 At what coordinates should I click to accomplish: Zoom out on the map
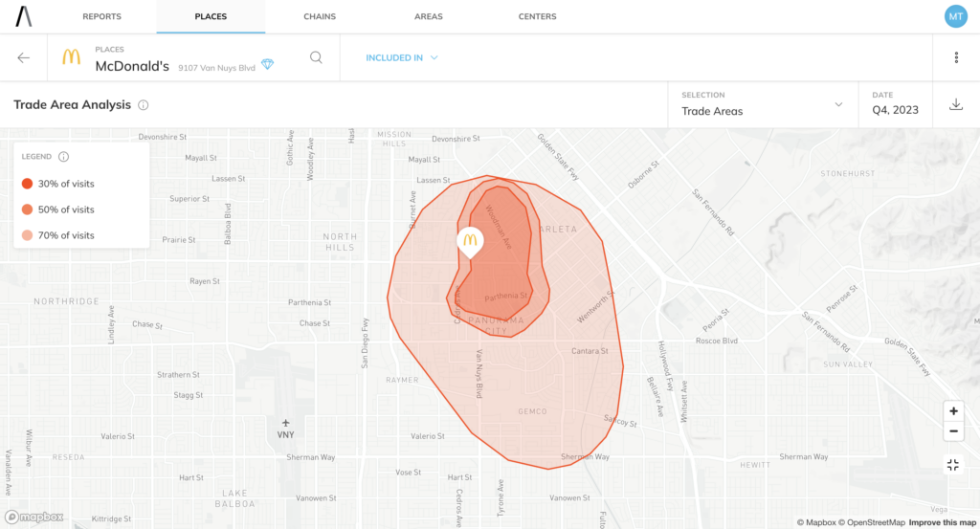click(x=953, y=430)
